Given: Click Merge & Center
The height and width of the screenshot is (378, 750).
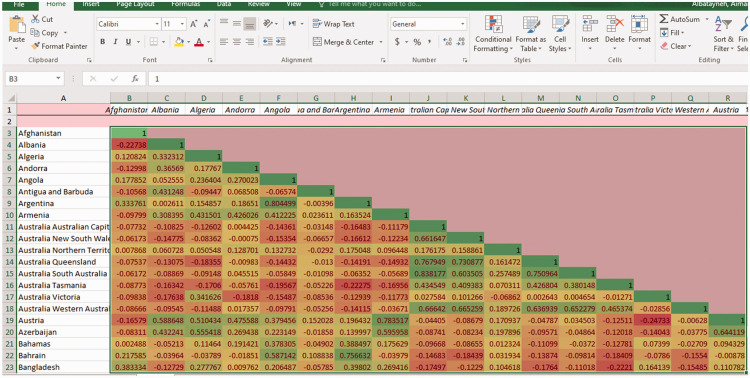Looking at the screenshot, I should point(343,42).
